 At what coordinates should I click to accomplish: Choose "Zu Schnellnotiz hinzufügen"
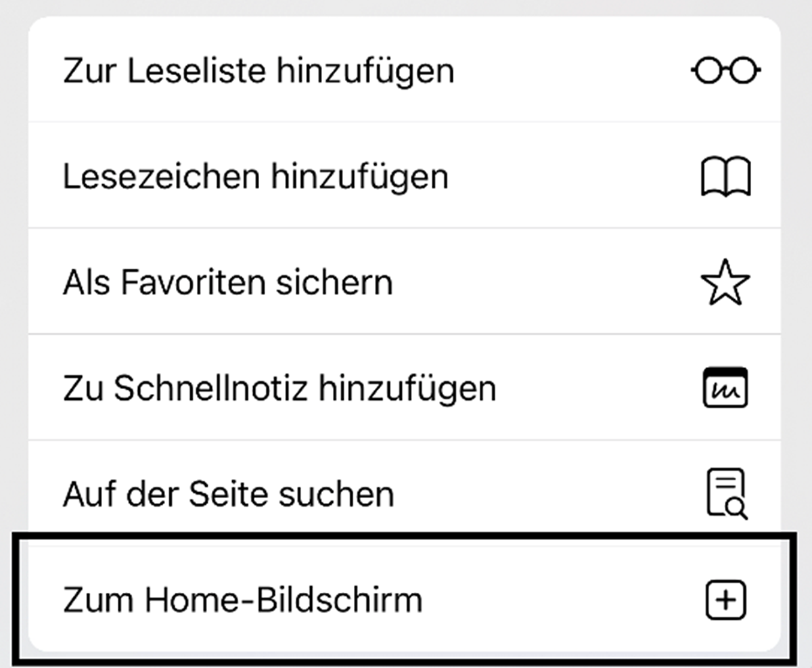click(x=405, y=387)
